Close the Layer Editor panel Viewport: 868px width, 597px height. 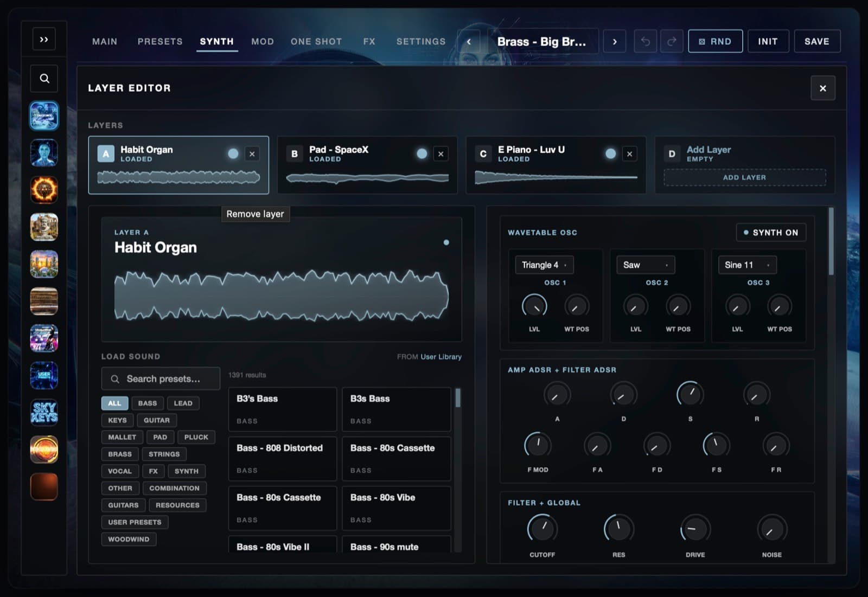coord(823,88)
